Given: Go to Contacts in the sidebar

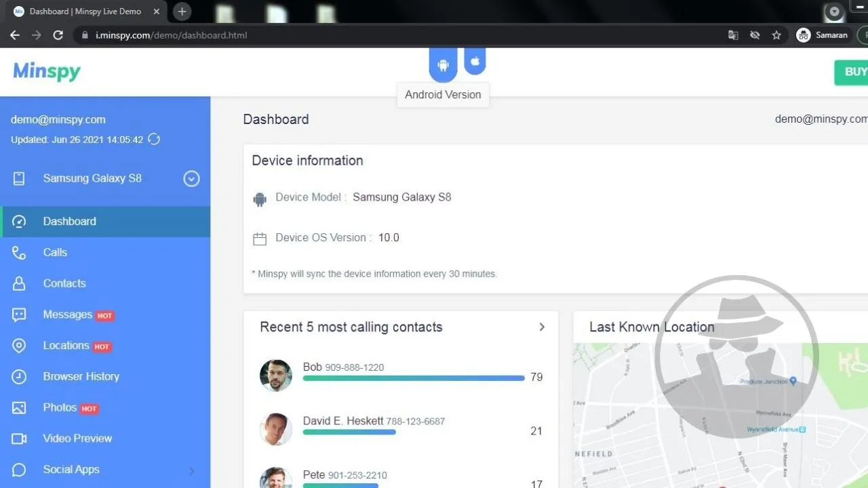Looking at the screenshot, I should click(105, 284).
